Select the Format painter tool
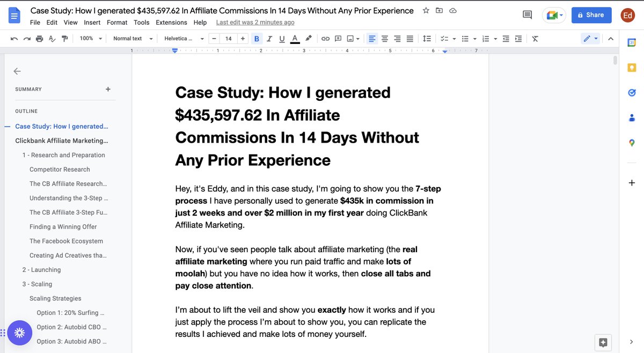The image size is (644, 353). coord(65,38)
